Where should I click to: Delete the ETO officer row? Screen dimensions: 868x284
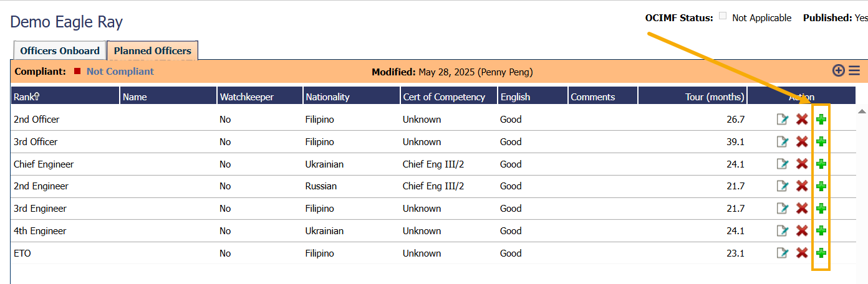(x=802, y=253)
